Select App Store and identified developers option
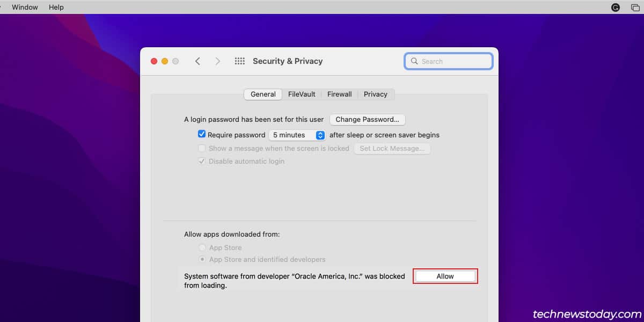 (x=202, y=259)
